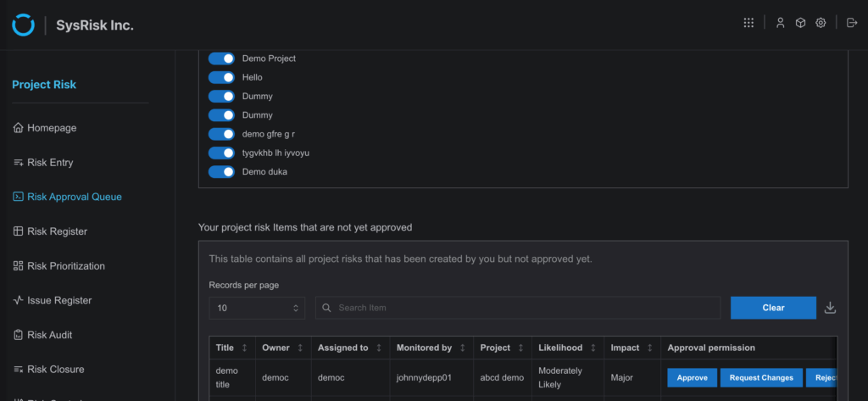Open the apps grid icon

coord(748,23)
